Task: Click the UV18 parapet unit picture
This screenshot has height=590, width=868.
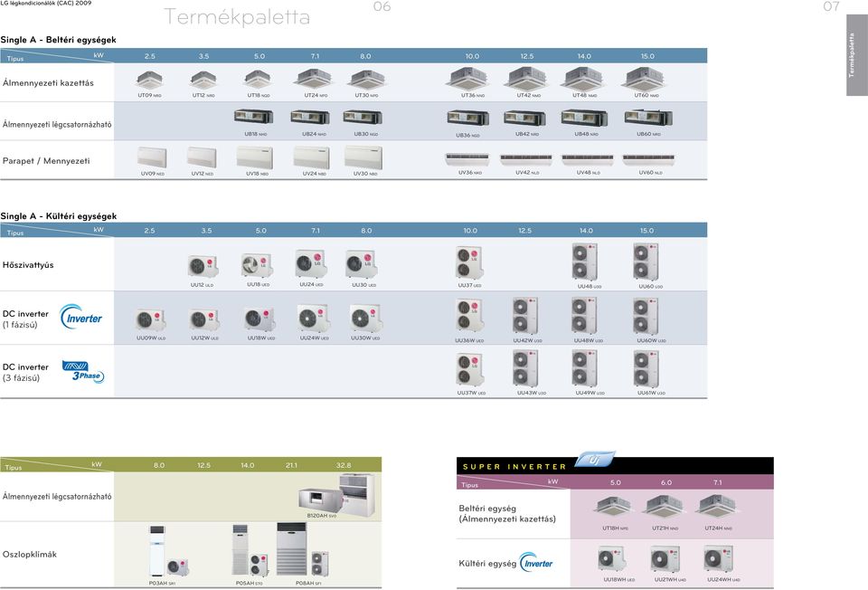Action: 255,157
